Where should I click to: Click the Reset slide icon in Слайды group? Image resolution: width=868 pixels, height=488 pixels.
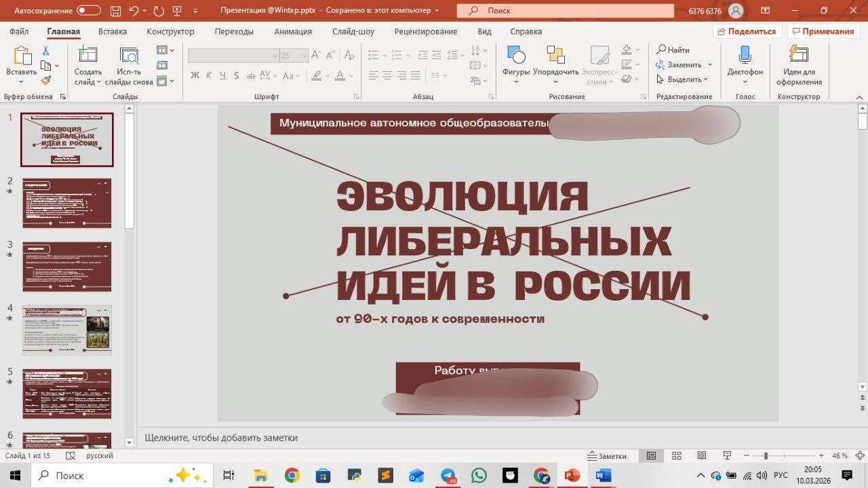coord(161,65)
